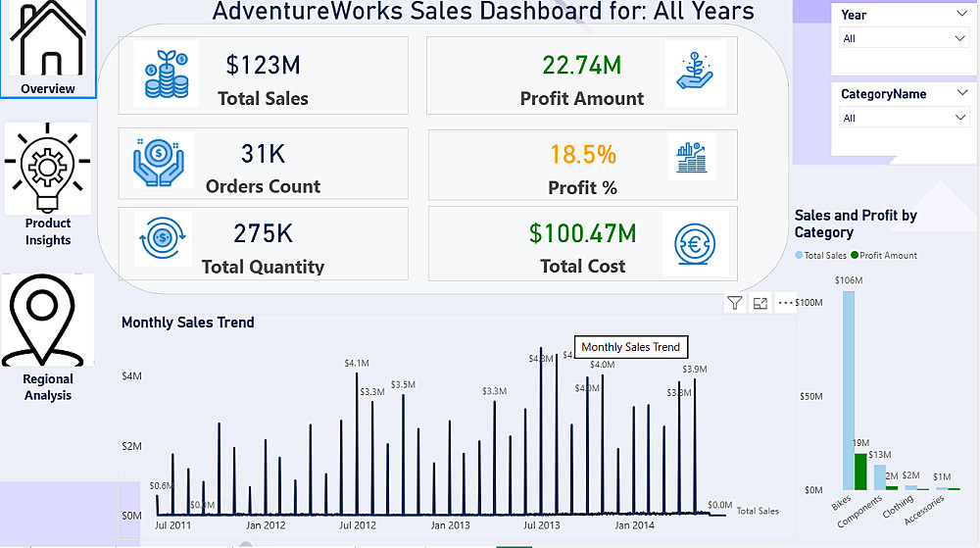Screen dimensions: 980x548
Task: Click the Total Quantity circular arrows icon
Action: point(161,238)
